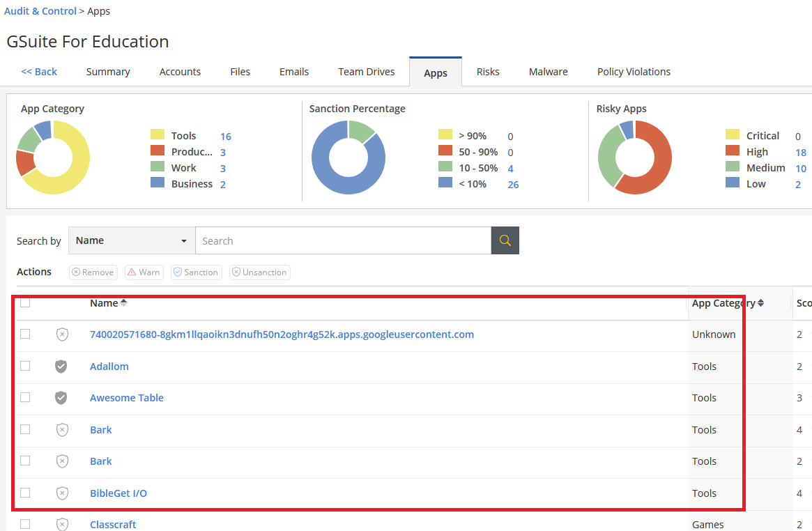Check the box for the Adallom row

(25, 366)
